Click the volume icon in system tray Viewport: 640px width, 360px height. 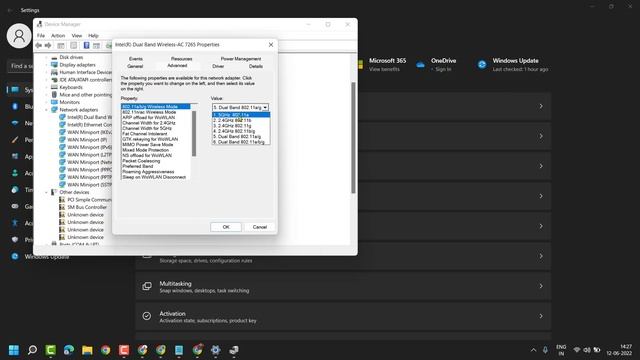[x=587, y=350]
